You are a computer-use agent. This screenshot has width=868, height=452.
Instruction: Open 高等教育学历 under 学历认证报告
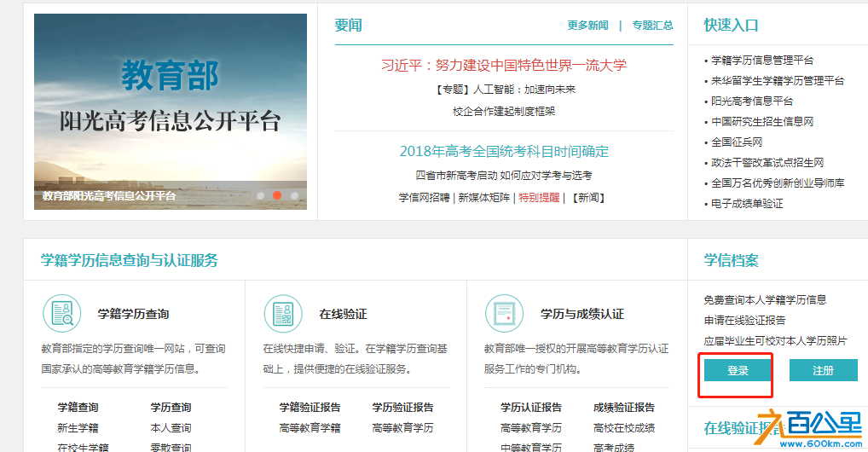click(531, 428)
